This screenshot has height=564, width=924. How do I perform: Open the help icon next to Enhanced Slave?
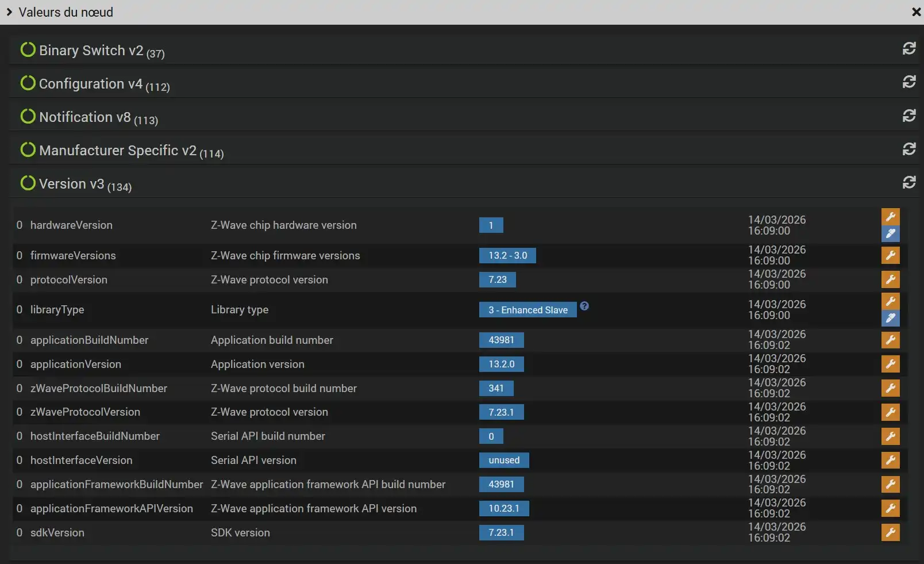pos(584,306)
